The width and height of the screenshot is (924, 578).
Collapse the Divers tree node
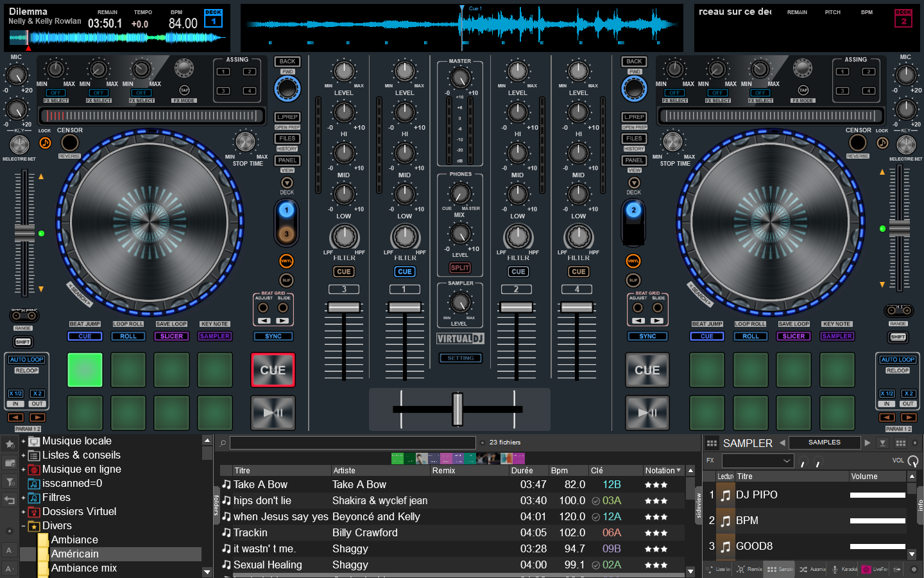23,526
